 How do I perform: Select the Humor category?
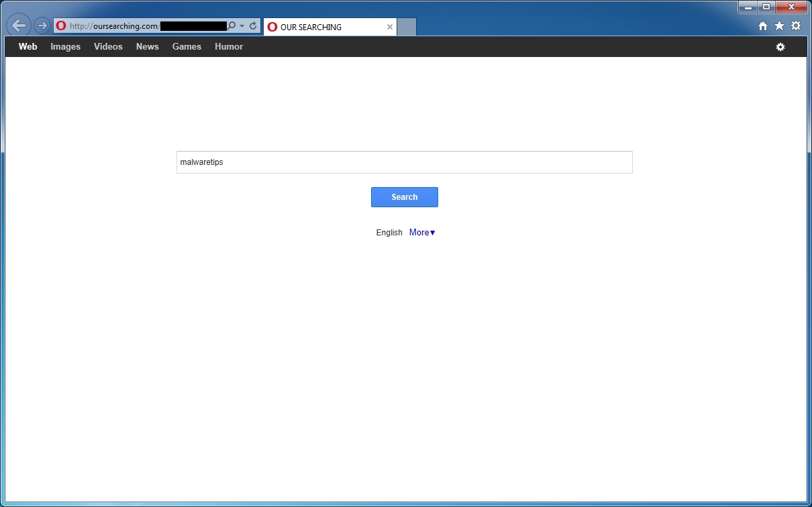(228, 46)
